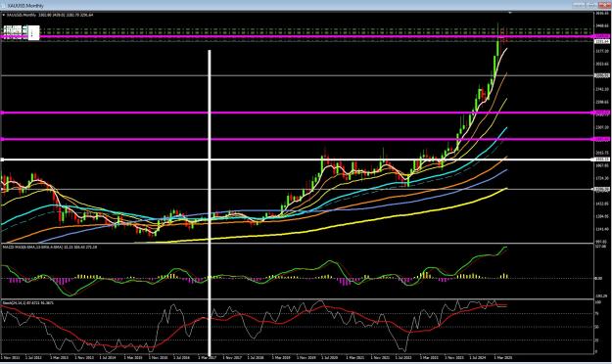
Task: Select the white vertical line on the chart
Action: pyautogui.click(x=210, y=203)
